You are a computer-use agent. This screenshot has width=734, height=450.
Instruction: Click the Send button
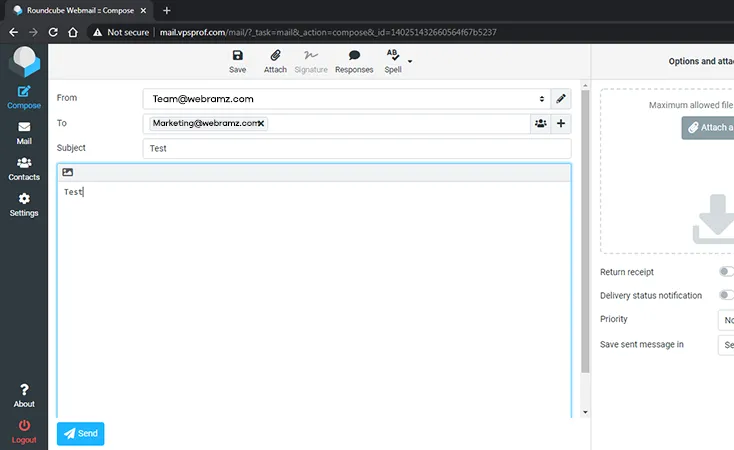pos(80,433)
